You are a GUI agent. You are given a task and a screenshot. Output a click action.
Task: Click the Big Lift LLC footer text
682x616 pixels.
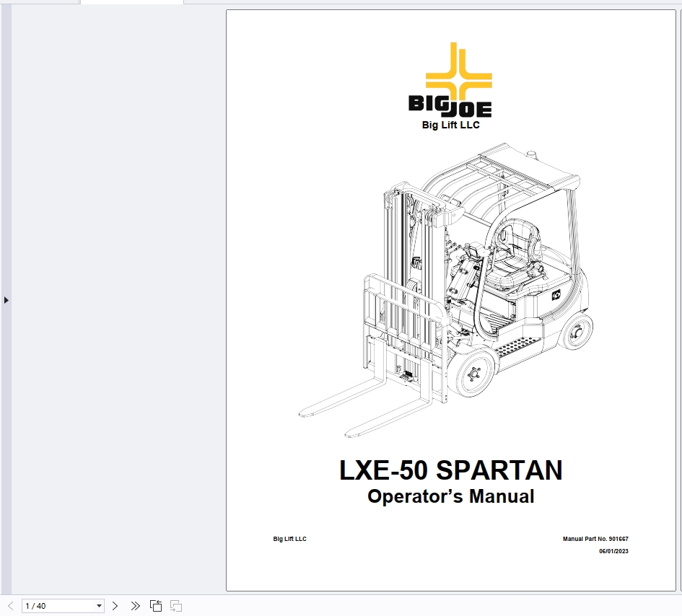click(289, 539)
